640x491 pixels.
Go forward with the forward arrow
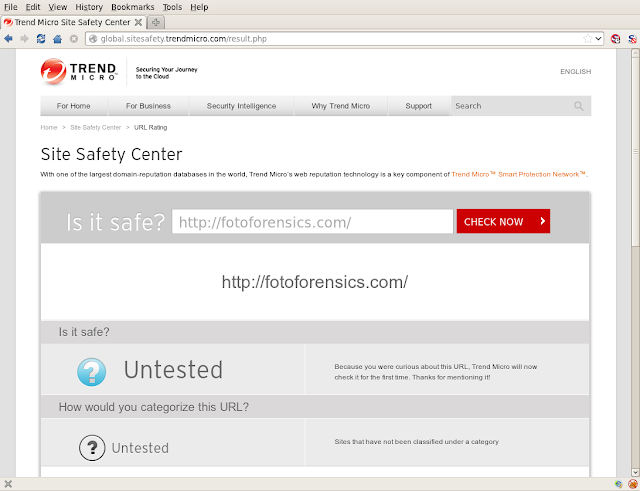(24, 39)
